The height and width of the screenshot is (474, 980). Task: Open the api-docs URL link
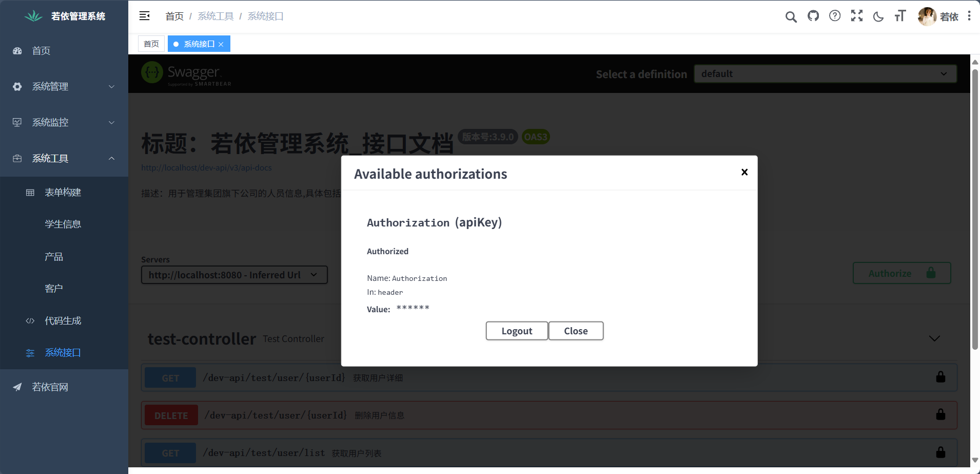click(x=206, y=168)
